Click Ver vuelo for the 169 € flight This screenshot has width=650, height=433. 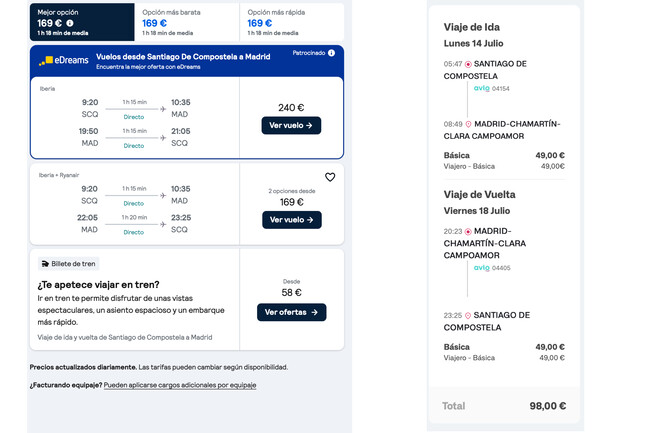point(292,220)
